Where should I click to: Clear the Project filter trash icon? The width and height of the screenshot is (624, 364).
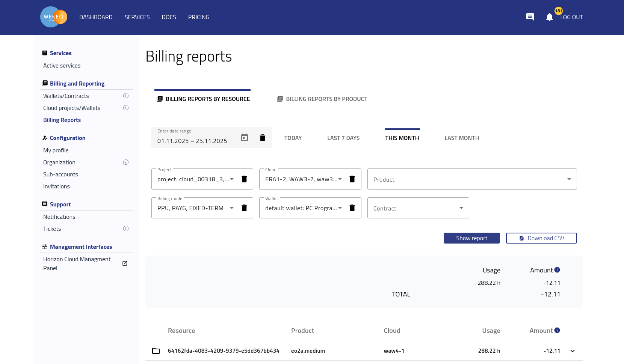[x=244, y=179]
